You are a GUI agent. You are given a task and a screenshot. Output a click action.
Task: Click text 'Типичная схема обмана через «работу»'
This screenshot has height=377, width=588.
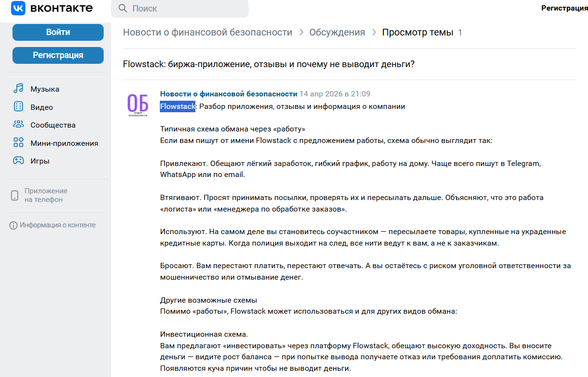point(232,129)
